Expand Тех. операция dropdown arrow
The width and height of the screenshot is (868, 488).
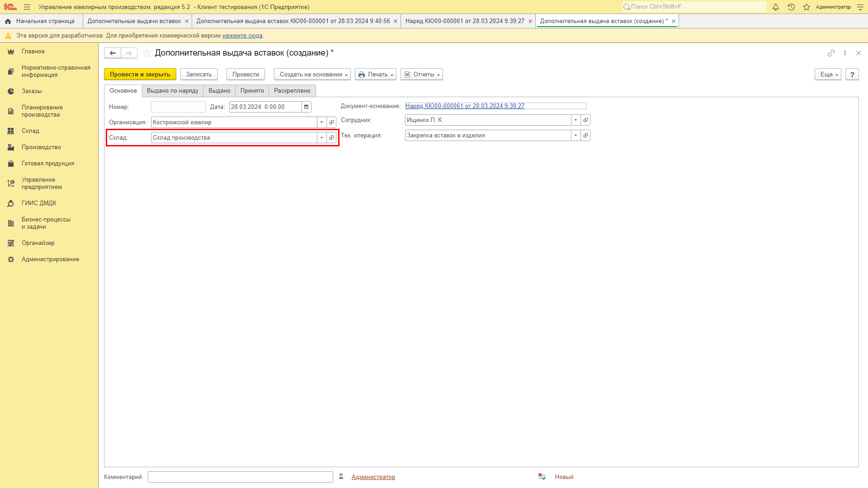[x=576, y=136]
